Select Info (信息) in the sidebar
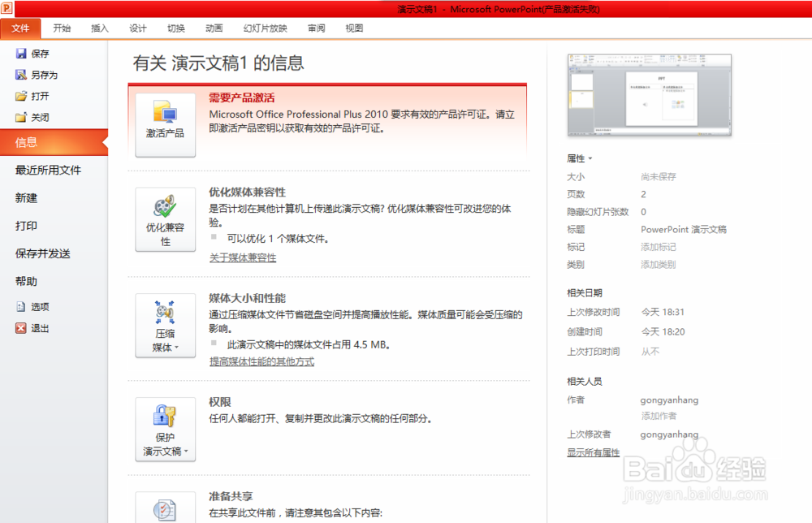Screen dimensions: 812x523 (x=54, y=142)
